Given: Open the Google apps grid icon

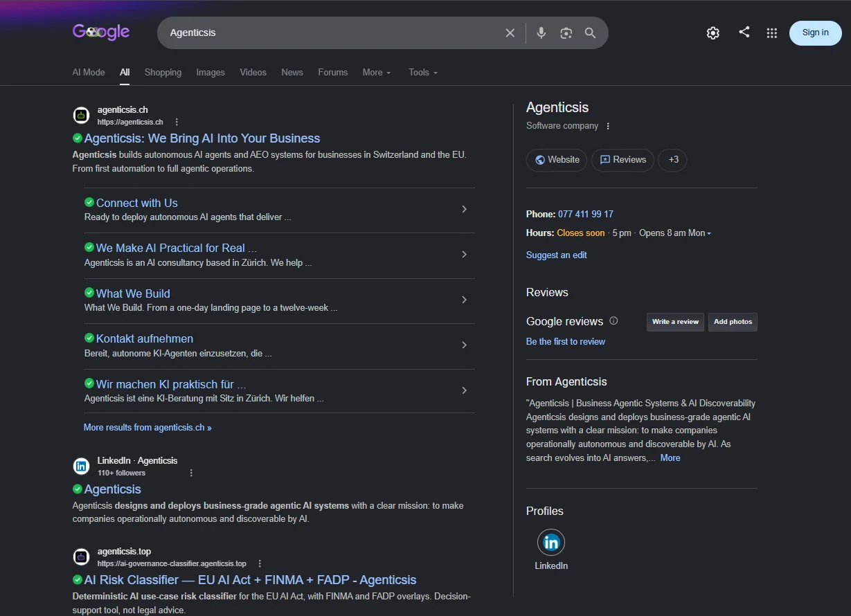Looking at the screenshot, I should point(772,33).
